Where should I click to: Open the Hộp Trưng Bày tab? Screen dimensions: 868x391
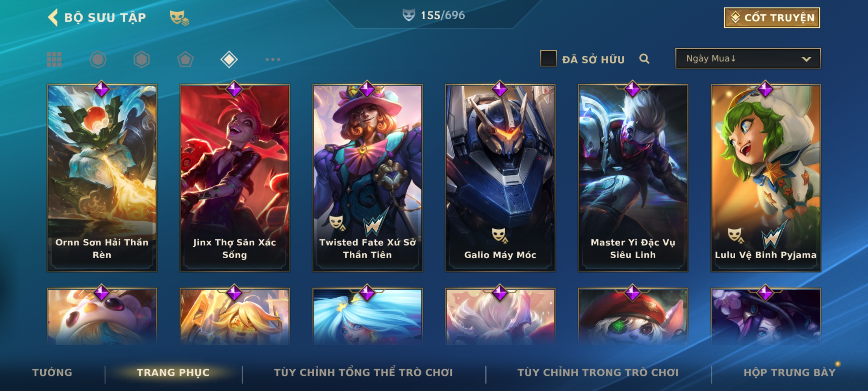[x=790, y=373]
